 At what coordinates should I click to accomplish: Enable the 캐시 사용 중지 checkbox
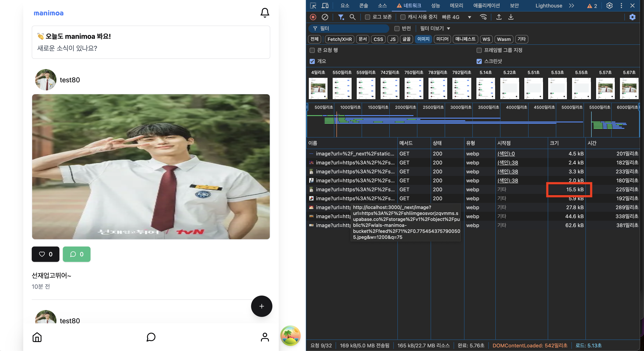point(403,17)
